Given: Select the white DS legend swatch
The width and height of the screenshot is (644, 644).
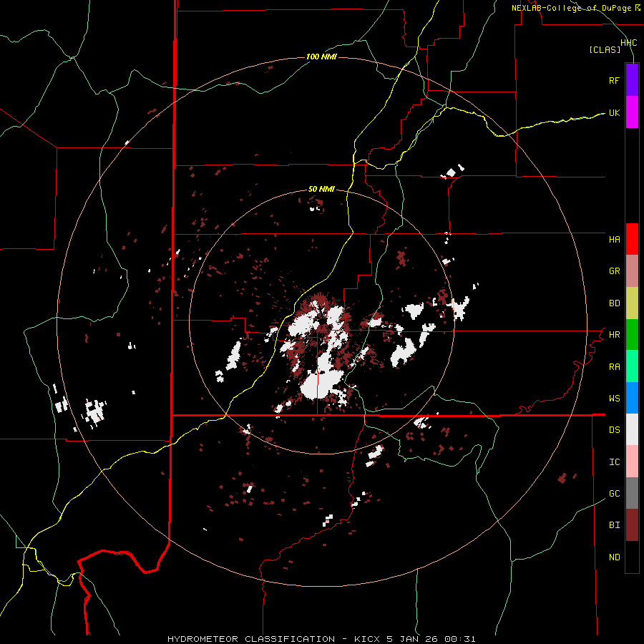Looking at the screenshot, I should coord(632,429).
